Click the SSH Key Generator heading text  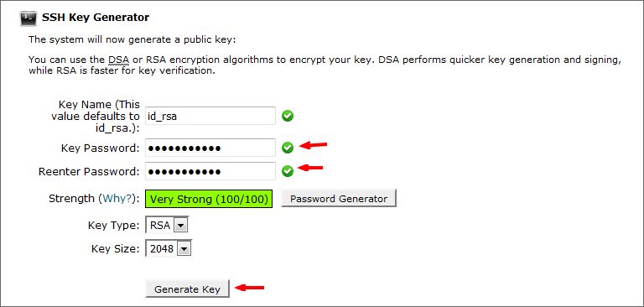coord(96,18)
